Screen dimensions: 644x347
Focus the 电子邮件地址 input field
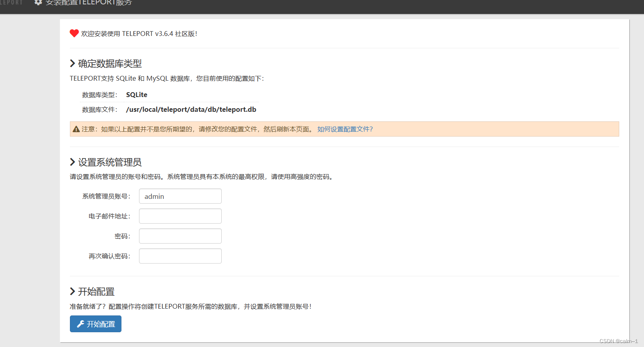tap(180, 216)
